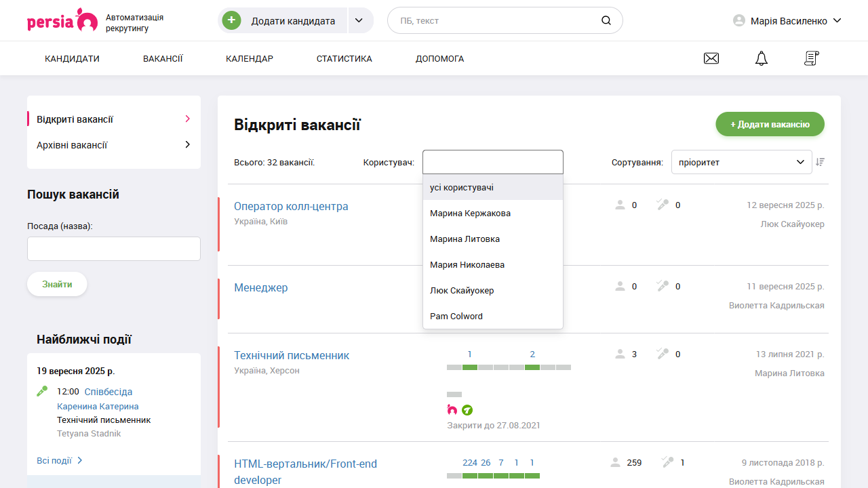Open the Сортування пріоритет dropdown
Viewport: 868px width, 488px height.
(x=741, y=162)
